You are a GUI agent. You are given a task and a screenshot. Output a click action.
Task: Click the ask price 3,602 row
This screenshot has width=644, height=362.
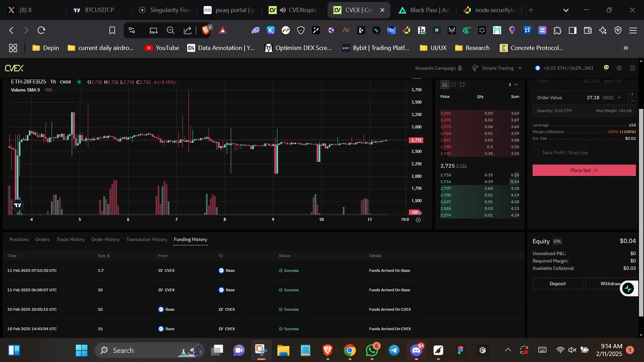click(480, 113)
